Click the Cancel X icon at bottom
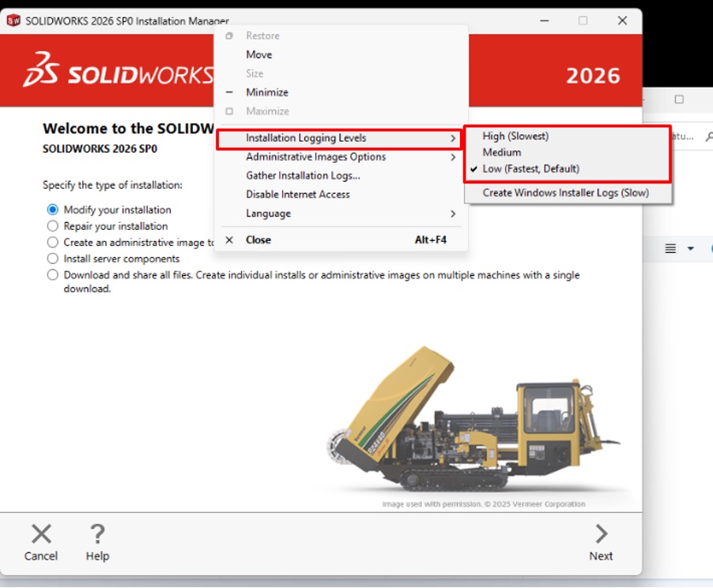Viewport: 713px width, 588px height. 41,533
